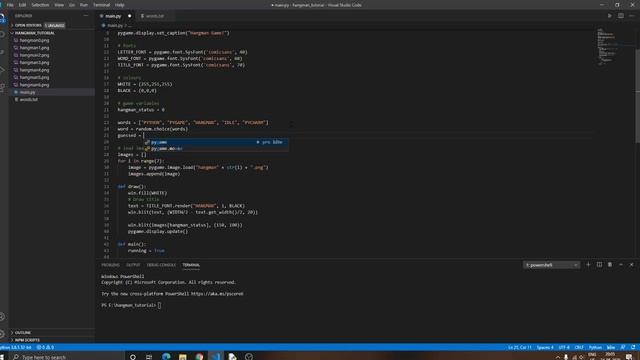
Task: Open editor more actions ellipsis
Action: [x=631, y=16]
